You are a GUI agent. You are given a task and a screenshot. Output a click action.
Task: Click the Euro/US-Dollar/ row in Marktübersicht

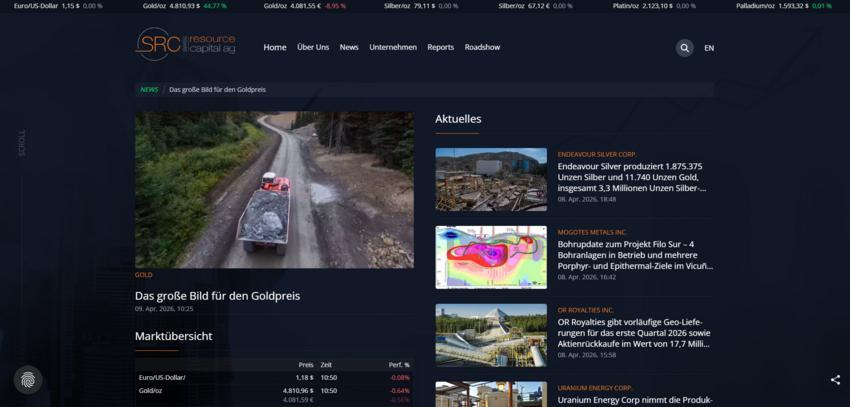(274, 377)
